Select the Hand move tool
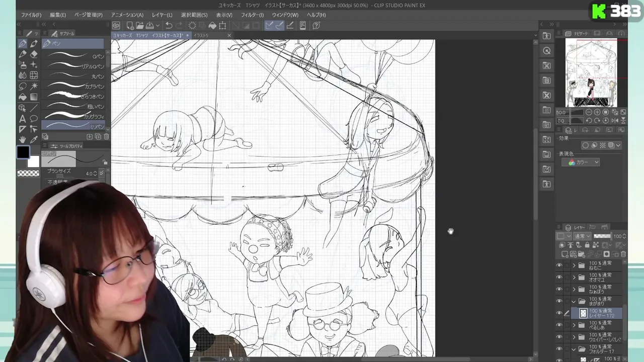This screenshot has width=644, height=362. (23, 140)
